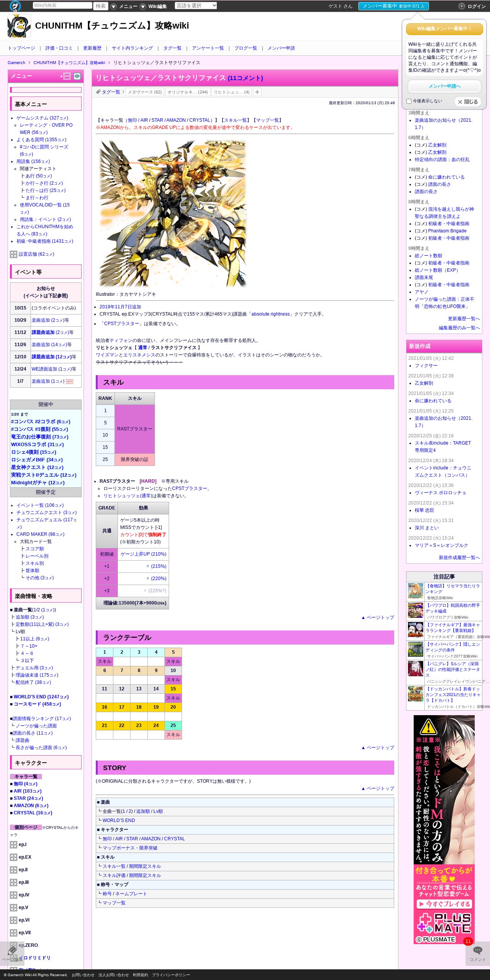490x980 pixels.
Task: Click the green comment bubble icon in メニュー header
Action: (77, 76)
